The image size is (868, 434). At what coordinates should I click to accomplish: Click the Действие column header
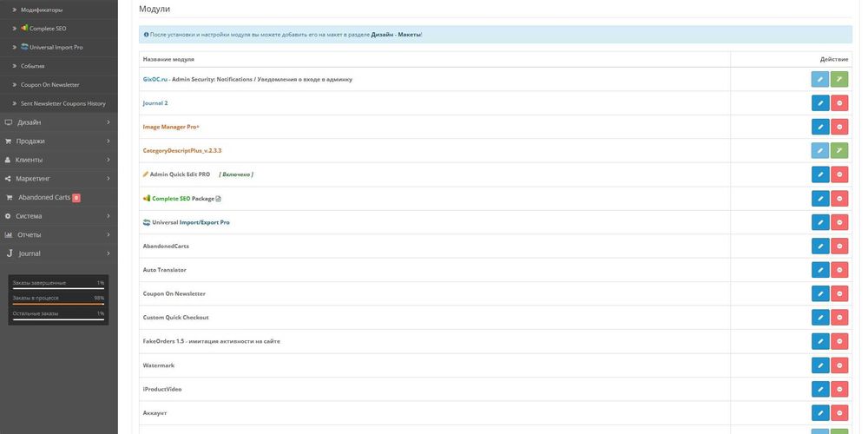(833, 59)
